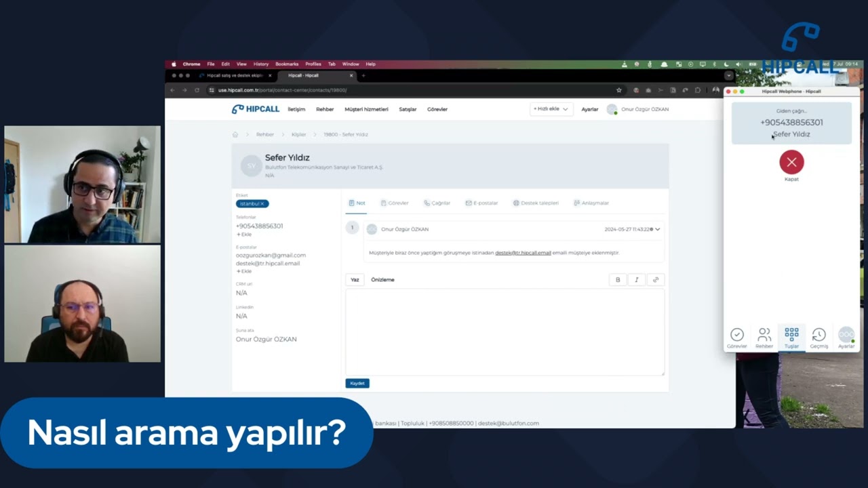This screenshot has width=868, height=488.
Task: Click the Kişiler breadcrumb link
Action: [x=299, y=135]
